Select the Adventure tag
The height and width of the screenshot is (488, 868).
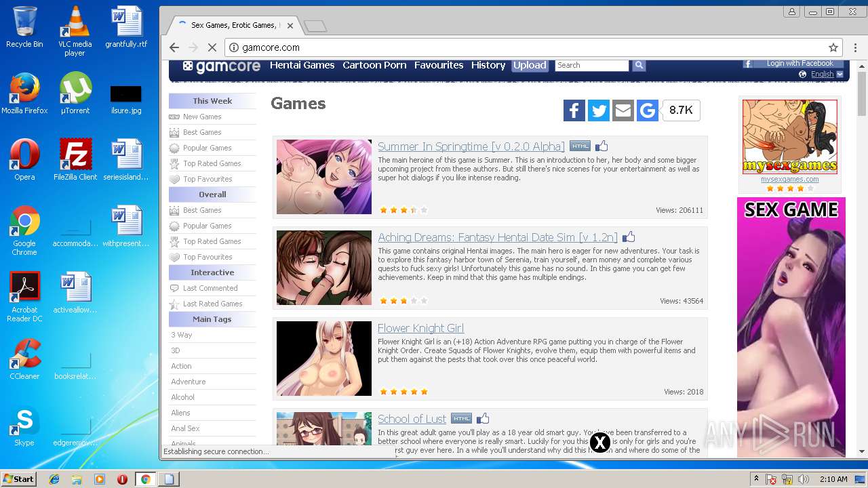pyautogui.click(x=188, y=382)
